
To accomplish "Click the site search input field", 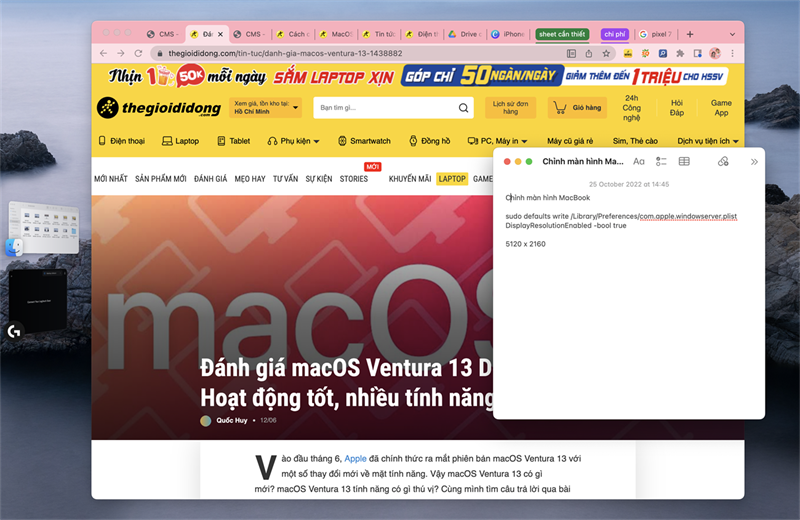I will 386,108.
